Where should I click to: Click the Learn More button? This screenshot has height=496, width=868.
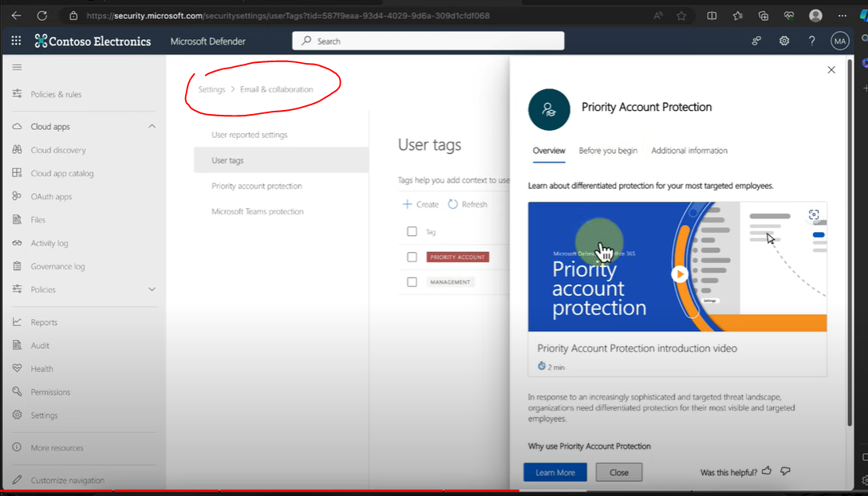554,472
